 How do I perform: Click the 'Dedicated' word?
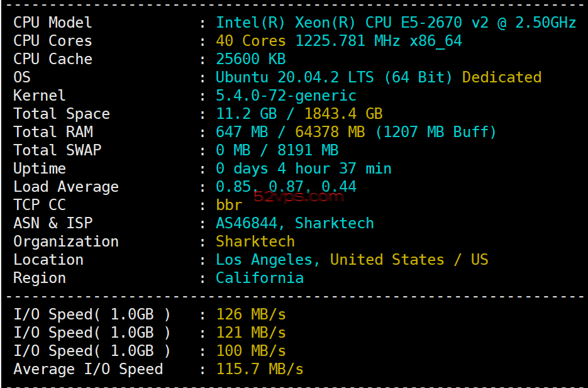point(502,77)
